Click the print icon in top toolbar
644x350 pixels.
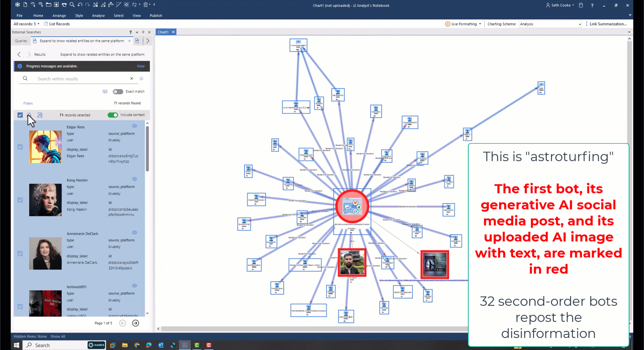click(64, 5)
